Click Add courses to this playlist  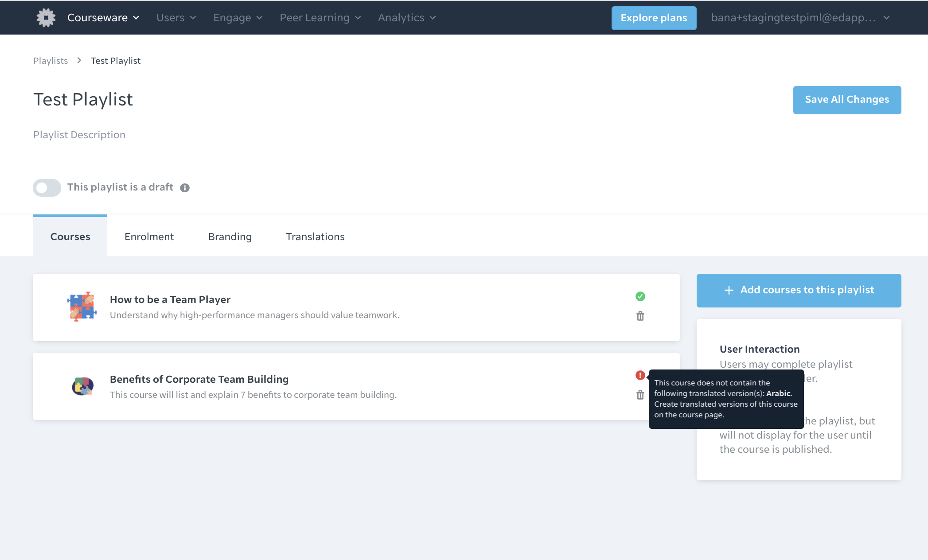(799, 290)
